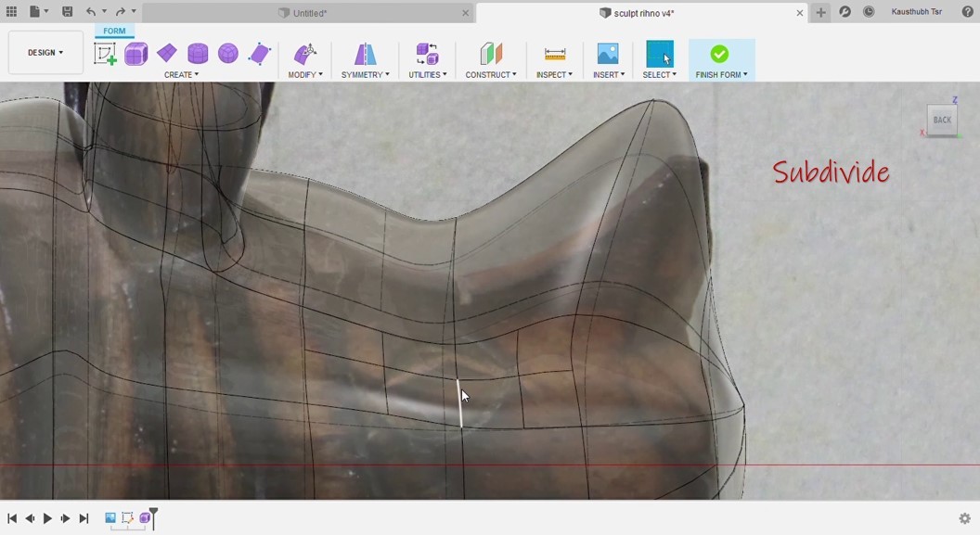
Task: Expand the SYMMETRY menu
Action: tap(365, 75)
